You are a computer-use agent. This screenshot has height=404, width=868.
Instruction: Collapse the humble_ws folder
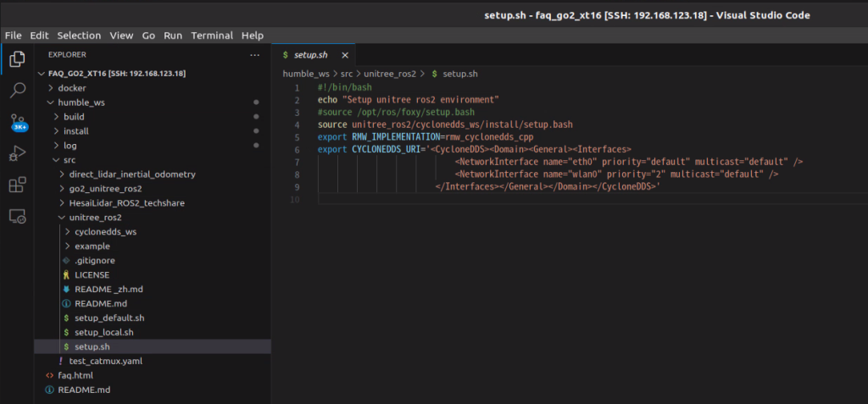tap(50, 102)
